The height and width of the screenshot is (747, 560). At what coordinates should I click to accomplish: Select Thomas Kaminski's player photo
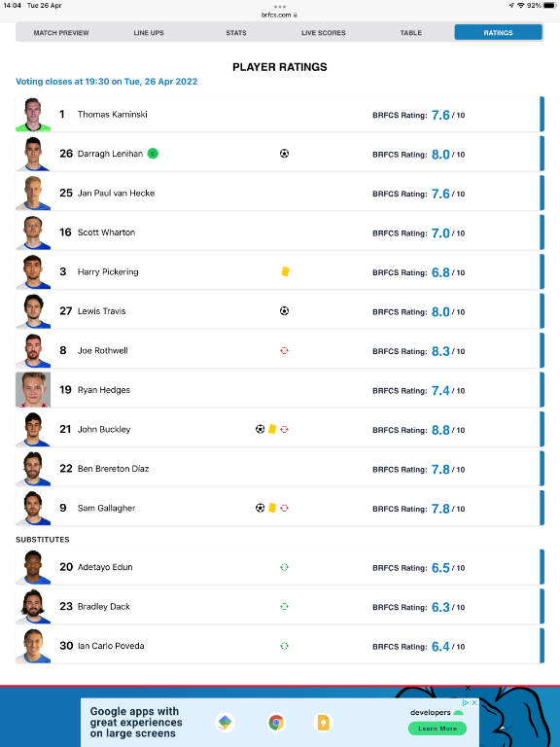point(33,115)
